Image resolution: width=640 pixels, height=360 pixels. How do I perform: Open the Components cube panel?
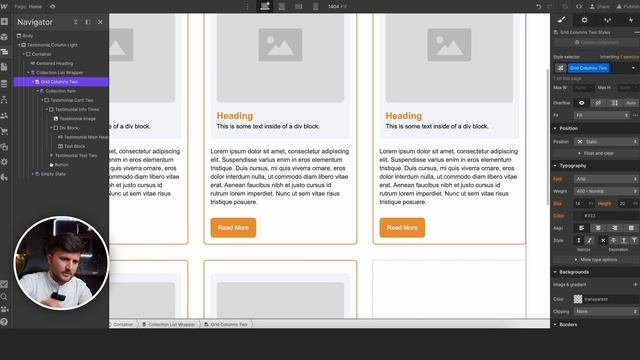point(4,37)
